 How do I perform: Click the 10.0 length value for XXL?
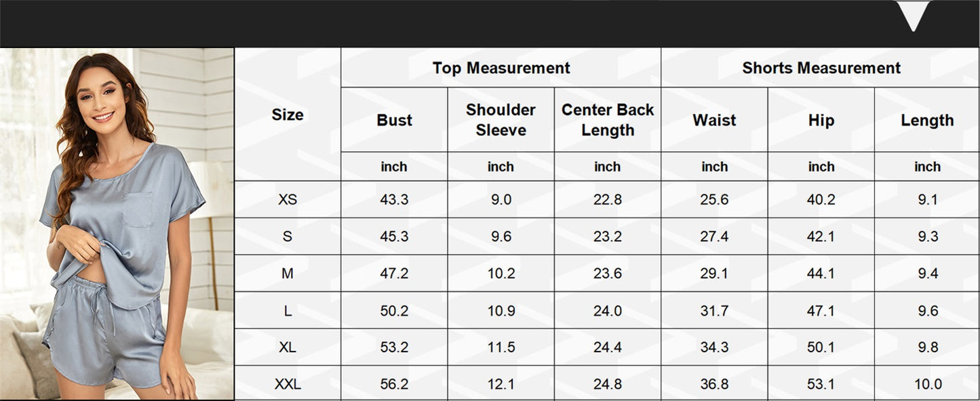pos(927,385)
